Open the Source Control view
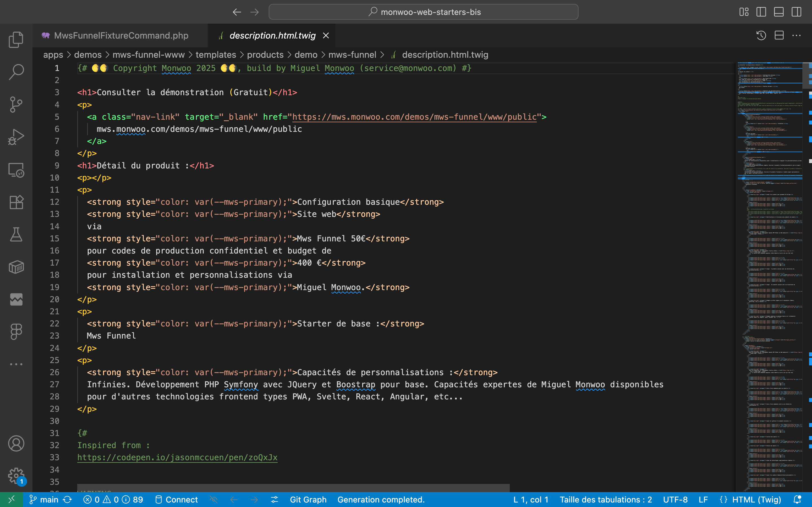Screen dimensions: 812x507 pos(16,104)
